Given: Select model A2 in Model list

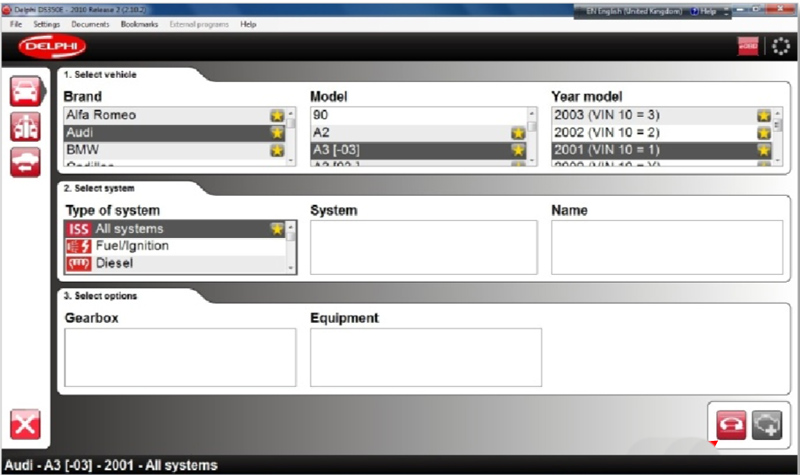Looking at the screenshot, I should (418, 133).
